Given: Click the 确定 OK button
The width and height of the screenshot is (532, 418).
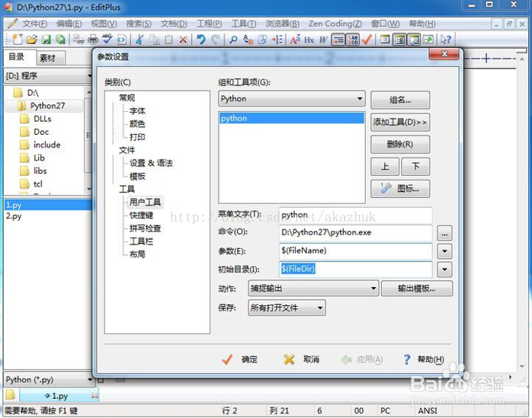Looking at the screenshot, I should [x=240, y=359].
